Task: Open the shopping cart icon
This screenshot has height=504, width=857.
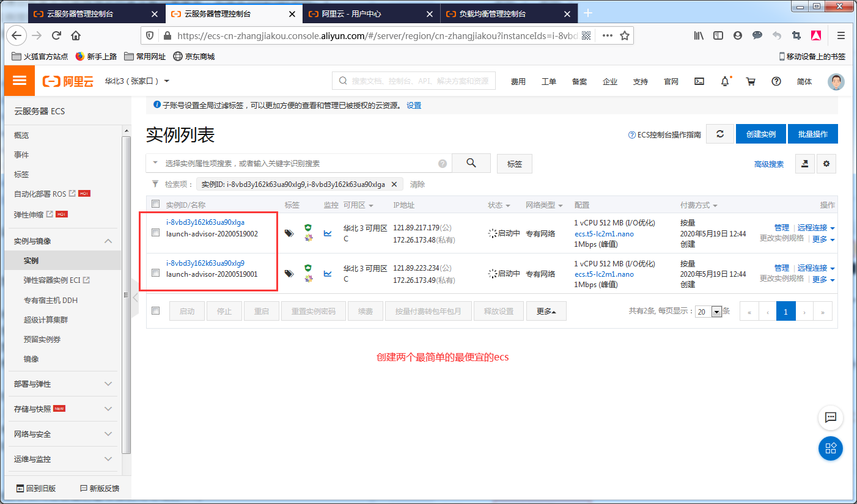Action: tap(751, 81)
